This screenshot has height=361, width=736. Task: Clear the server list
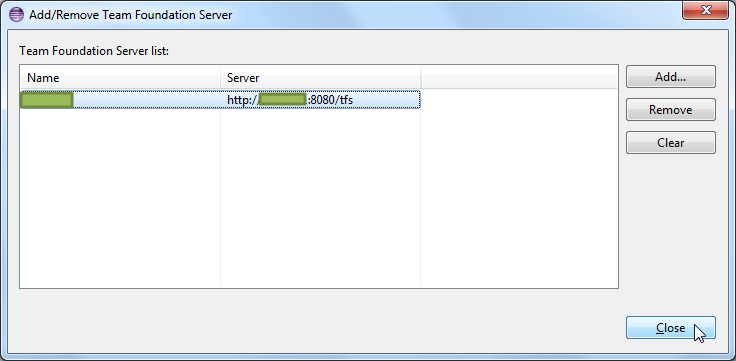(x=670, y=143)
